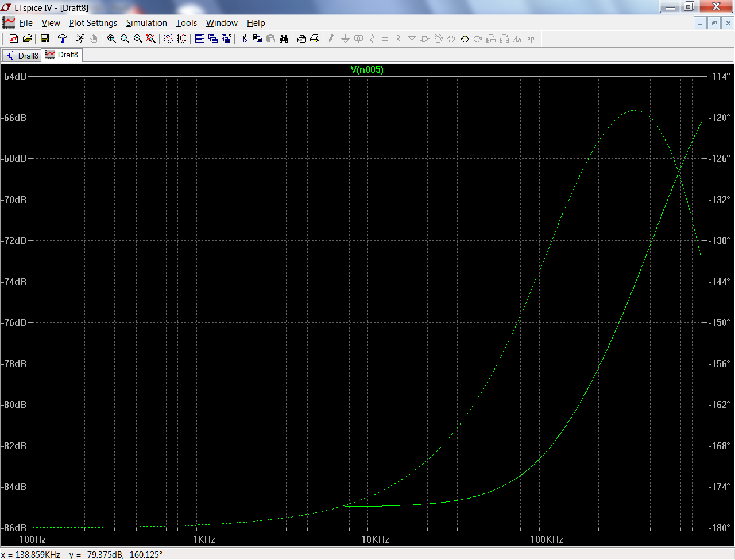Click the Close All Windows toolbar icon
Viewport: 735px width, 560px height.
point(226,38)
